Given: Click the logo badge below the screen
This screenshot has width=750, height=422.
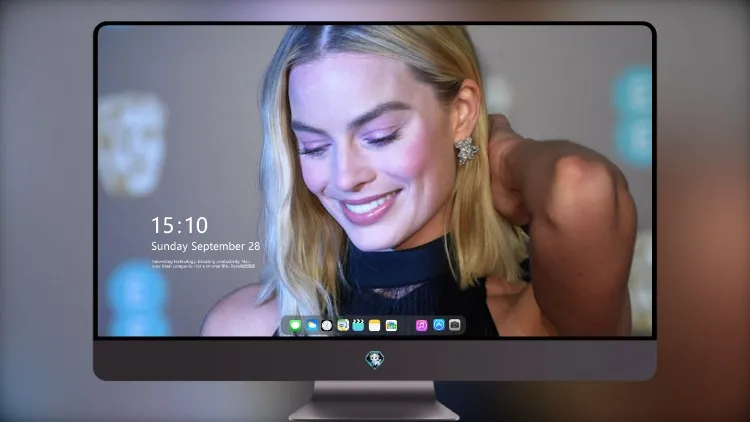Looking at the screenshot, I should 375,359.
